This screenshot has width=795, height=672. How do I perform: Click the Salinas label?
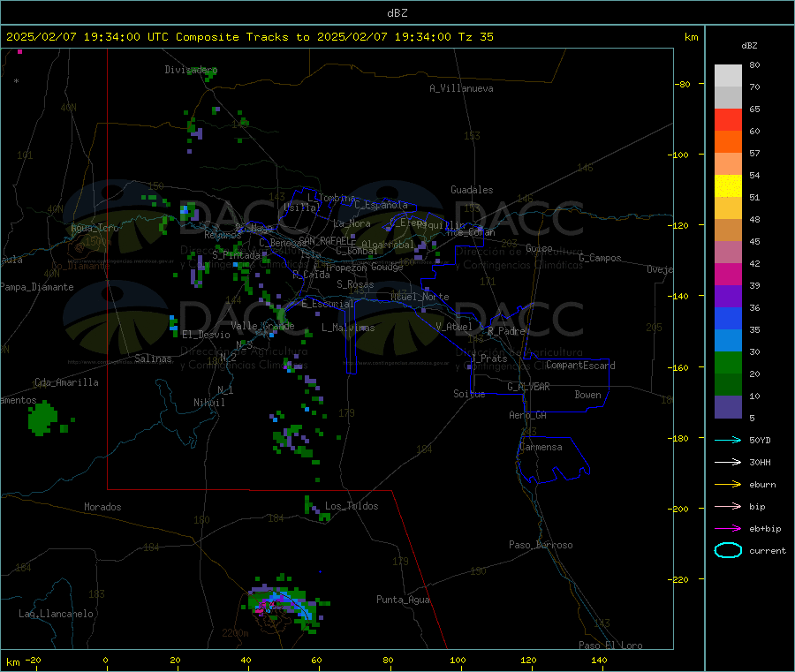[153, 359]
